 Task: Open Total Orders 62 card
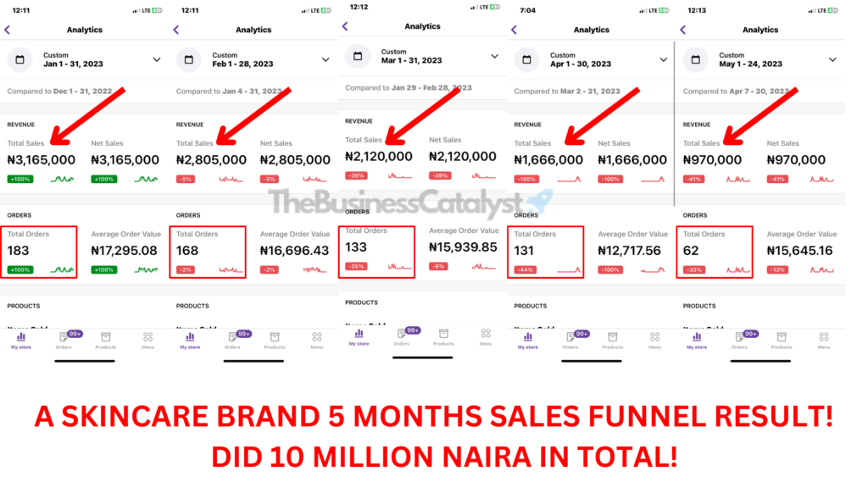715,252
